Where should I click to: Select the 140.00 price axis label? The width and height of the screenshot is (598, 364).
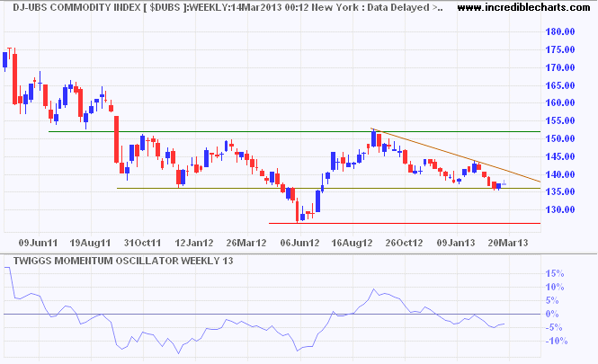pyautogui.click(x=560, y=174)
